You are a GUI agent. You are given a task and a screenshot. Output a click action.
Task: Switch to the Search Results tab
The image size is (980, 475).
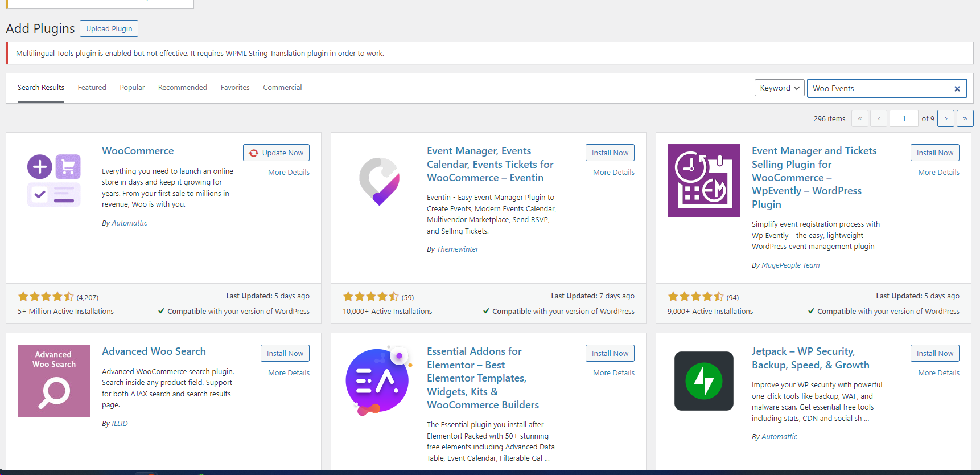[41, 88]
